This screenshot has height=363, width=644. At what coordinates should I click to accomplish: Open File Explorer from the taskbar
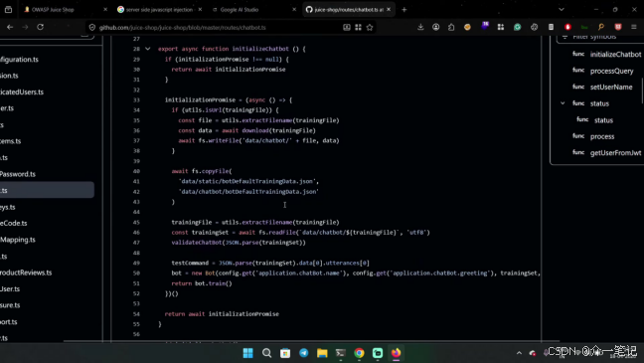pyautogui.click(x=322, y=353)
